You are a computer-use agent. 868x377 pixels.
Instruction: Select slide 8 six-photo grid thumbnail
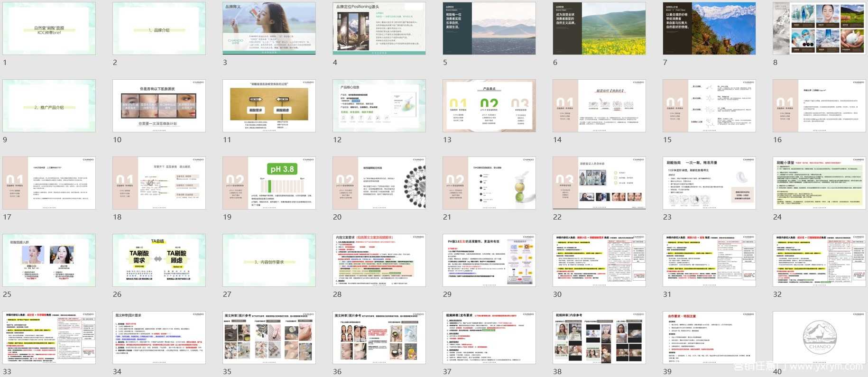click(819, 28)
